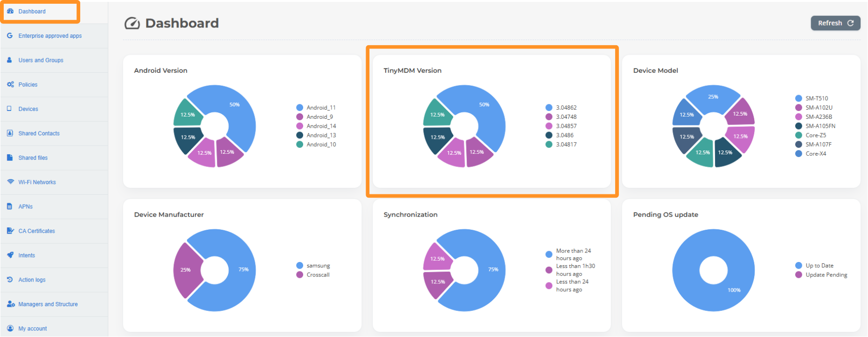Toggle the samsung legend item
This screenshot has height=337, width=868.
click(318, 266)
